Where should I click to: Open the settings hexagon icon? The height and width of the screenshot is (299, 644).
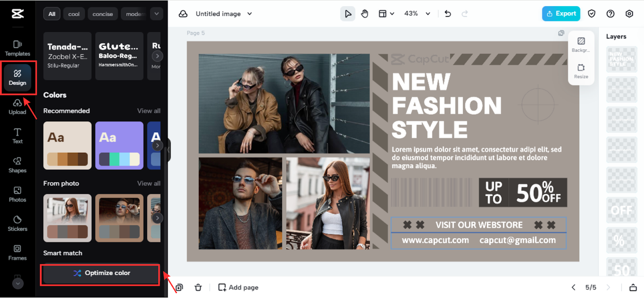pyautogui.click(x=629, y=14)
